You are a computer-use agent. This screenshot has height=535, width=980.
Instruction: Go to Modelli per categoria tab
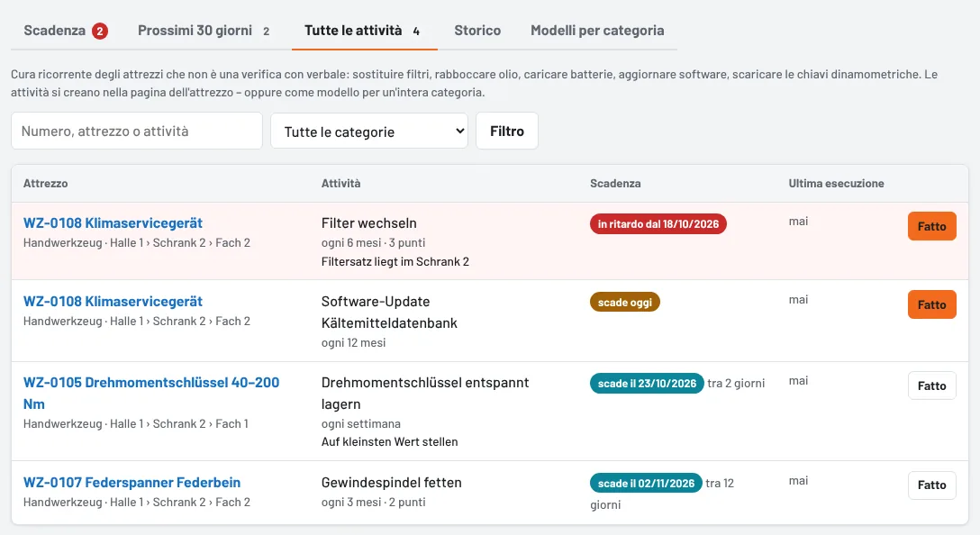(x=597, y=30)
